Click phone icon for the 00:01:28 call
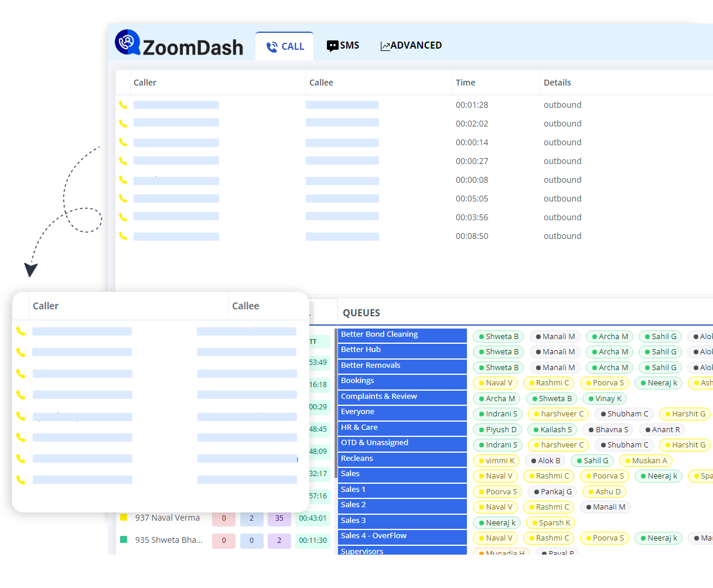This screenshot has width=713, height=588. click(123, 105)
